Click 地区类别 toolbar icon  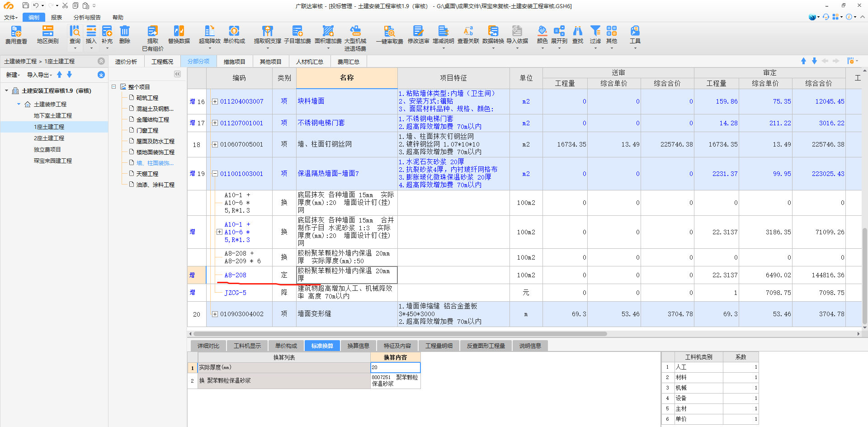pos(47,35)
